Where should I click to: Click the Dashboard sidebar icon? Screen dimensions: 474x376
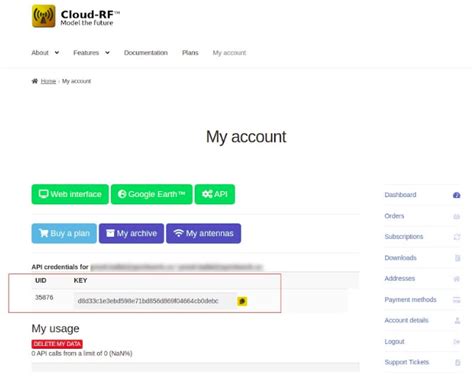[x=456, y=195]
